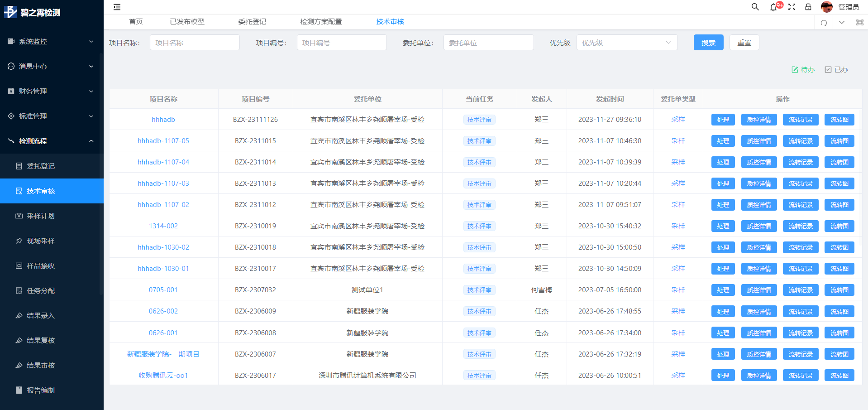Click the maximize content icon beside tabs
Viewport: 868px width, 410px height.
[860, 23]
